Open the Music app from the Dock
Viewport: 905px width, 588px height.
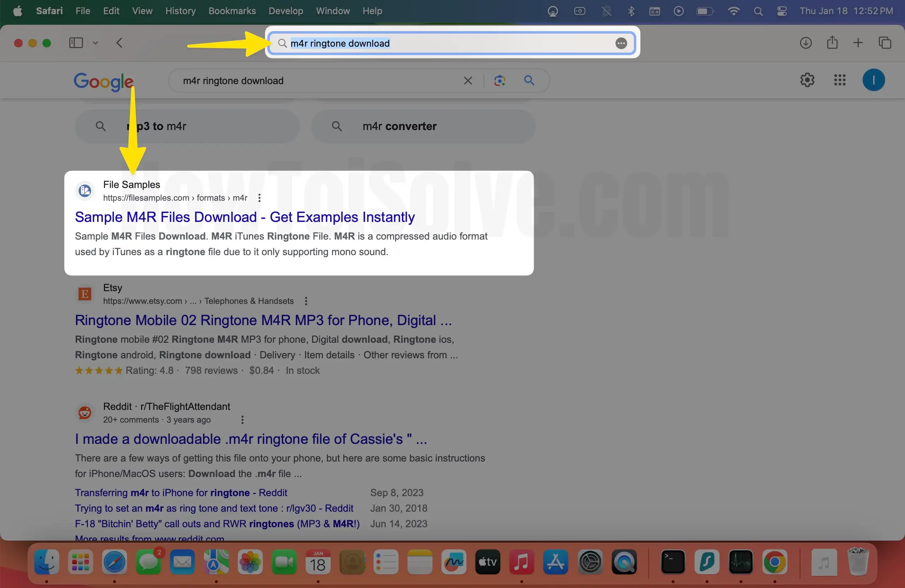pyautogui.click(x=521, y=562)
